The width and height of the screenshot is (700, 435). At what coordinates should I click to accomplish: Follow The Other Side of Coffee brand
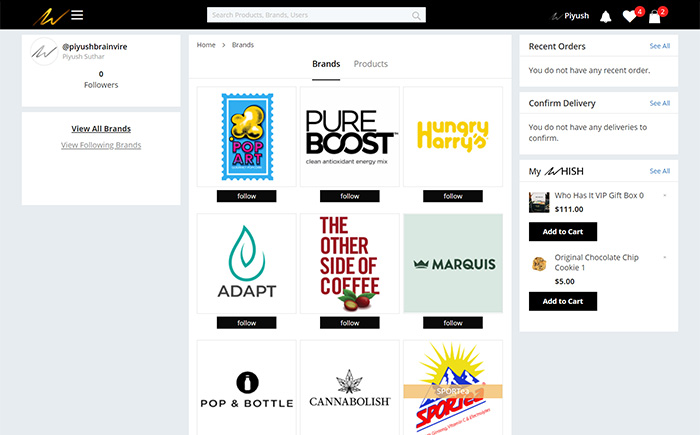[350, 323]
